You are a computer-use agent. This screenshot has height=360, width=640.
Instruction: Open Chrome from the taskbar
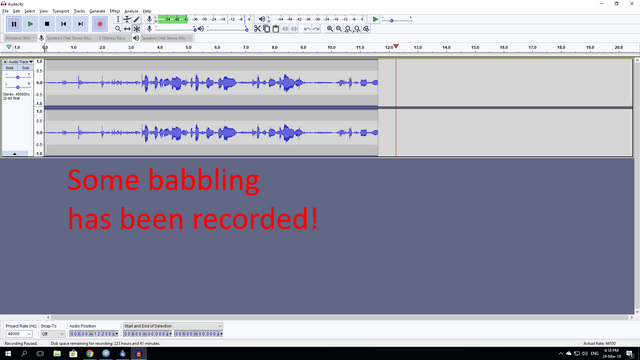click(90, 353)
